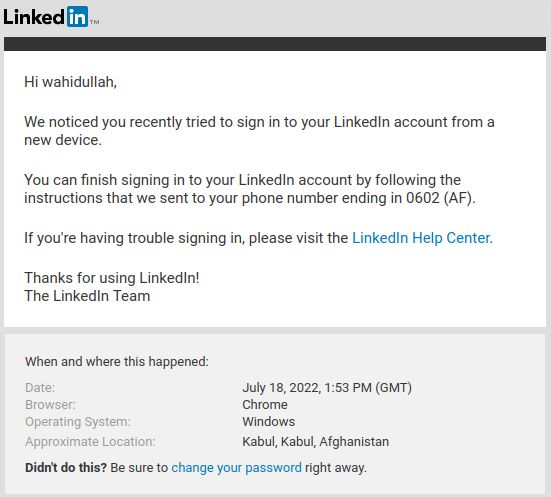Click the 'Operating System:' label
551x497 pixels.
[x=78, y=421]
